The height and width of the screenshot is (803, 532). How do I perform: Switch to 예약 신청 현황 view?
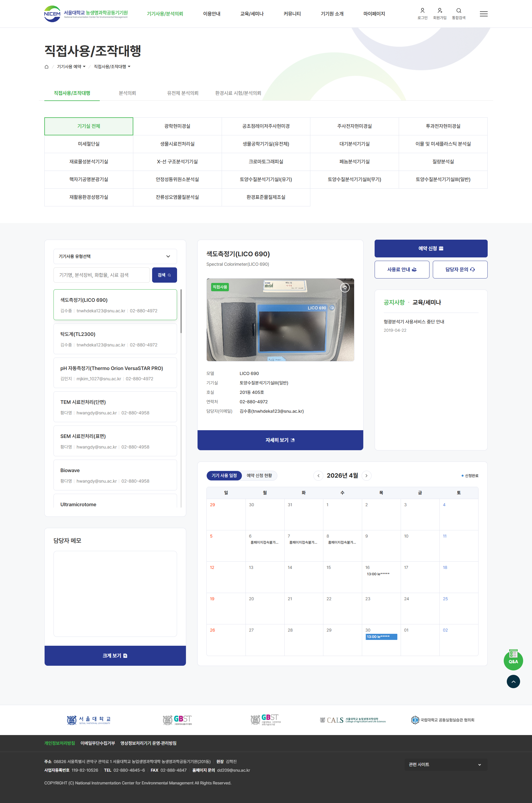(x=259, y=475)
